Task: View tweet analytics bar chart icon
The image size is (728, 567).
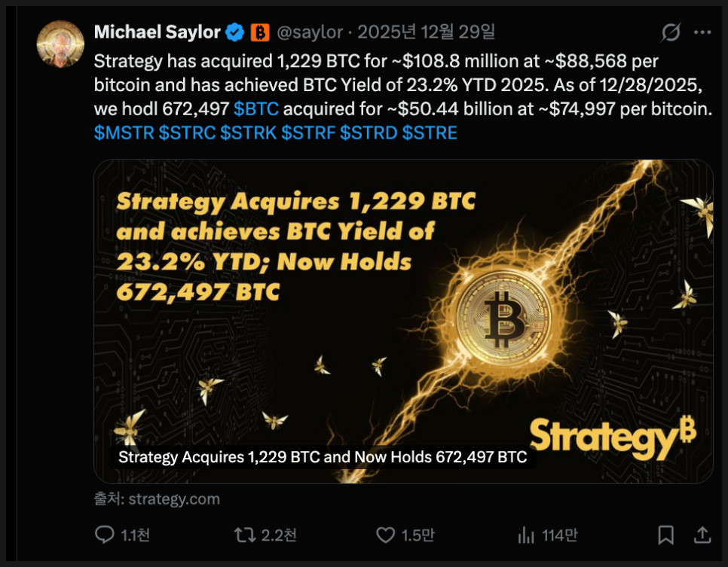Action: [526, 535]
